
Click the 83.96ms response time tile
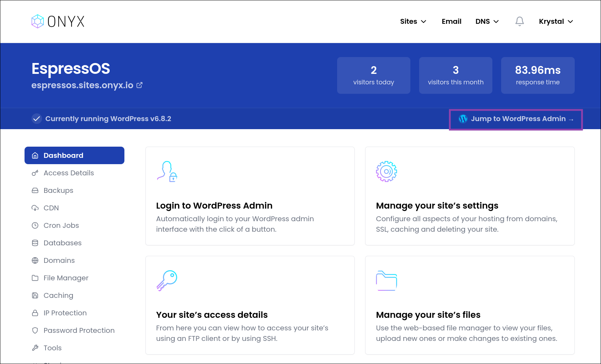pyautogui.click(x=538, y=75)
